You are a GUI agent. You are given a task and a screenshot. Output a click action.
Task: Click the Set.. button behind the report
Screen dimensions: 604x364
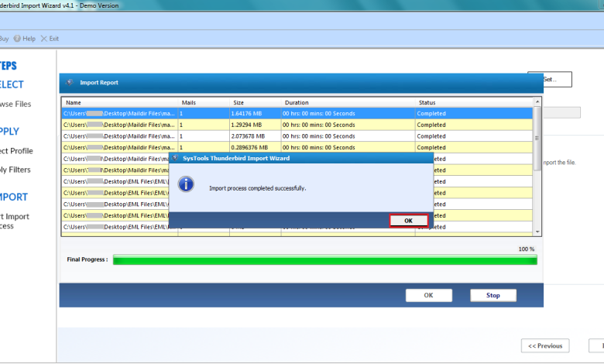(558, 79)
